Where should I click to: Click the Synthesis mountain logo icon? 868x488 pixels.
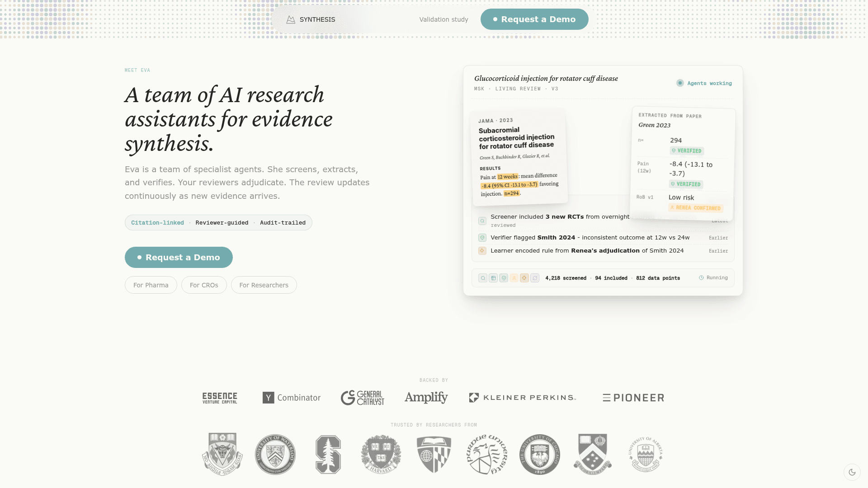point(291,19)
